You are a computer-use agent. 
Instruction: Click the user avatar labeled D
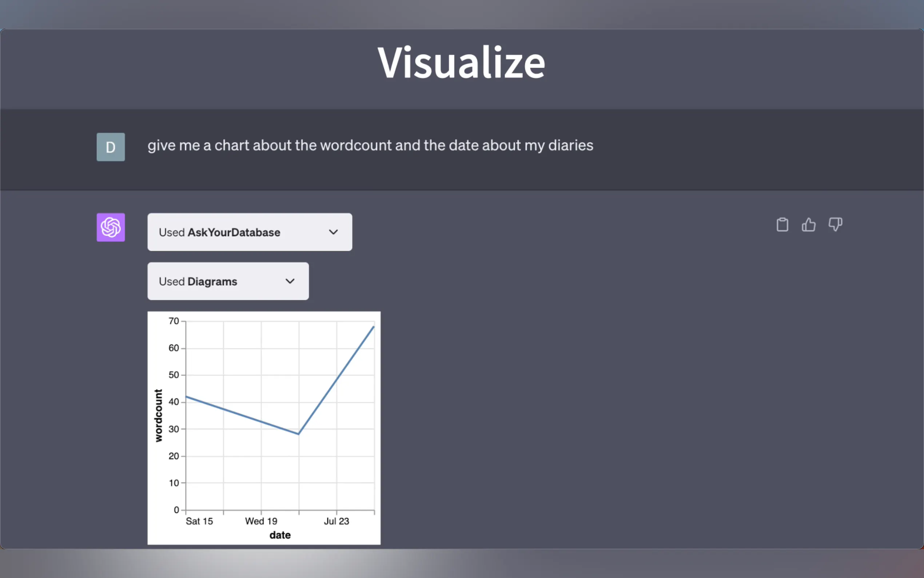click(110, 147)
